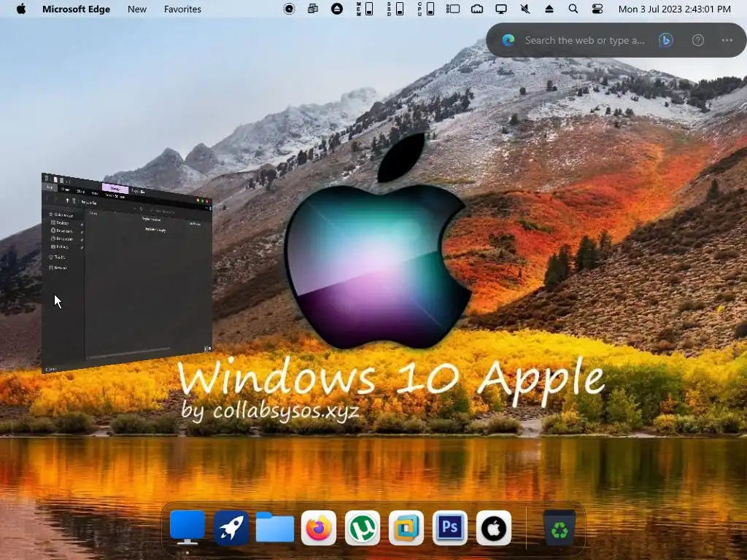Viewport: 747px width, 560px height.
Task: Launch Firefox from the dock
Action: tap(319, 528)
